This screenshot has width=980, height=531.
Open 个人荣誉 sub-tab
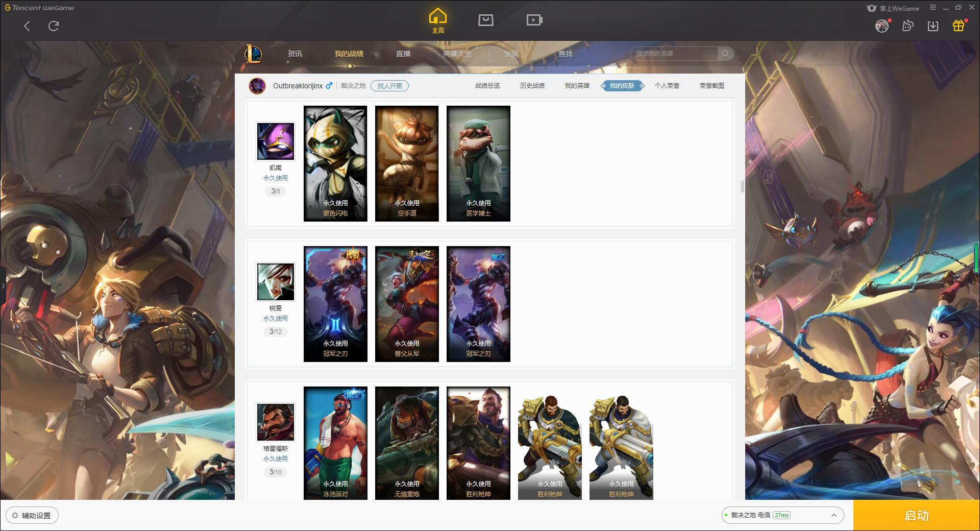pos(667,86)
